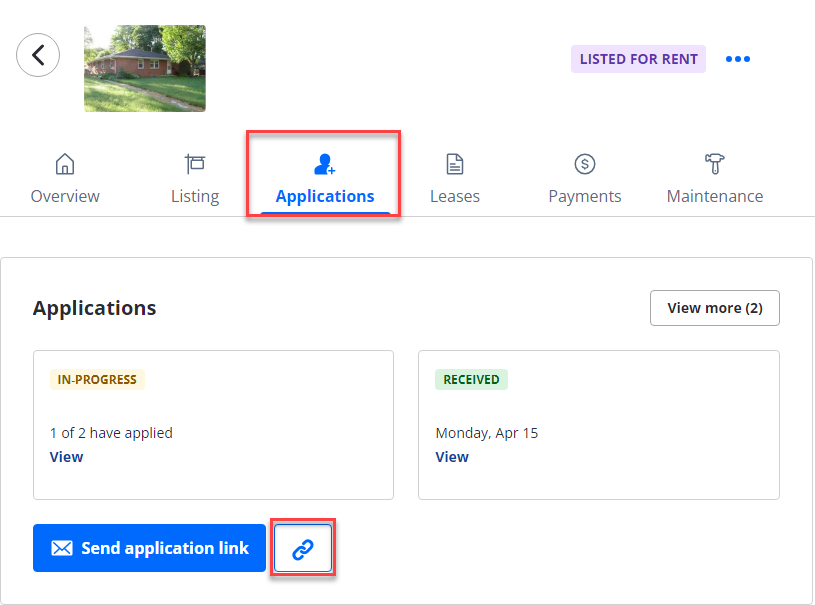
Task: Switch to Leases tab document icon
Action: (x=455, y=164)
